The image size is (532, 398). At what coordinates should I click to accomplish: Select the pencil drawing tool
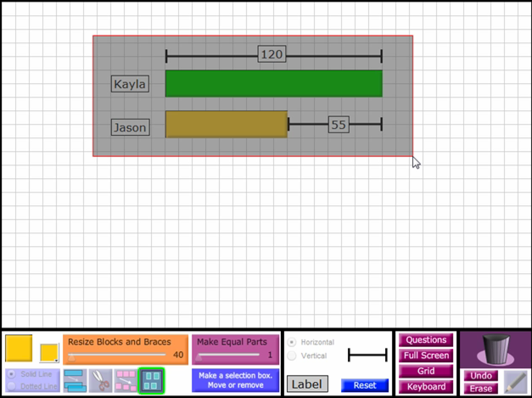tap(515, 381)
